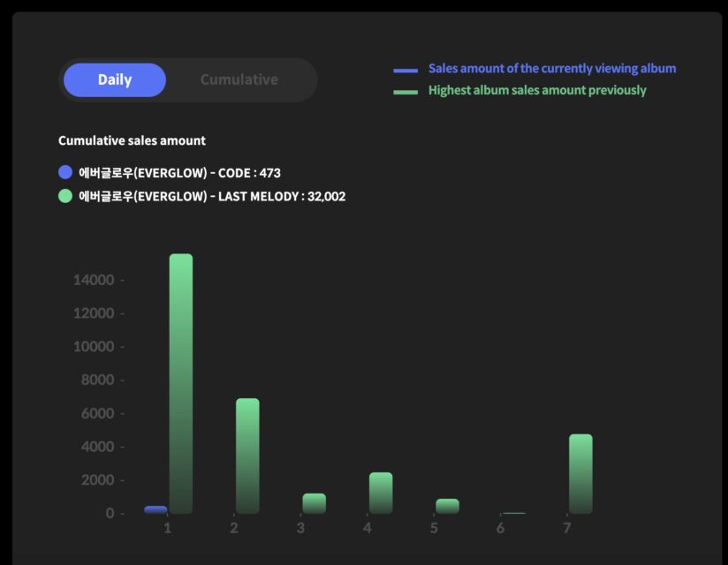Click the blue legend line icon
This screenshot has width=728, height=565.
pos(406,70)
